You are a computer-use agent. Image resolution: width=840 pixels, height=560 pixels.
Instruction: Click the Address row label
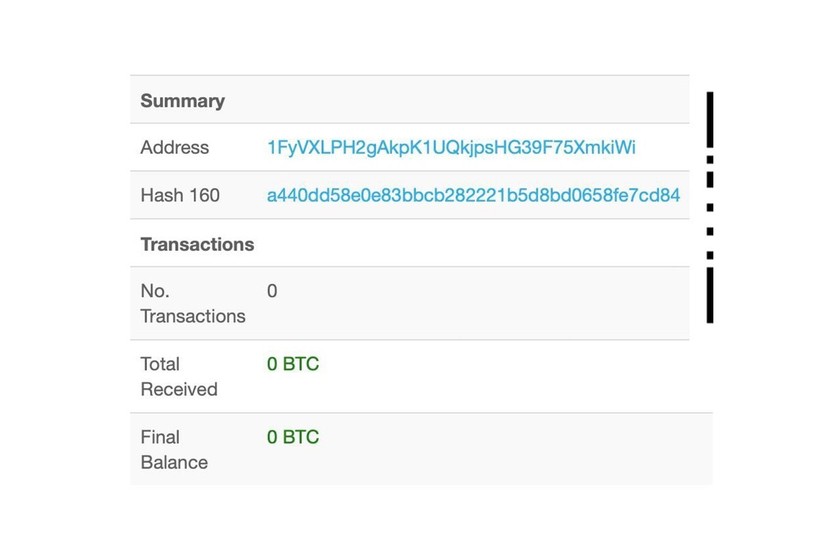point(175,148)
